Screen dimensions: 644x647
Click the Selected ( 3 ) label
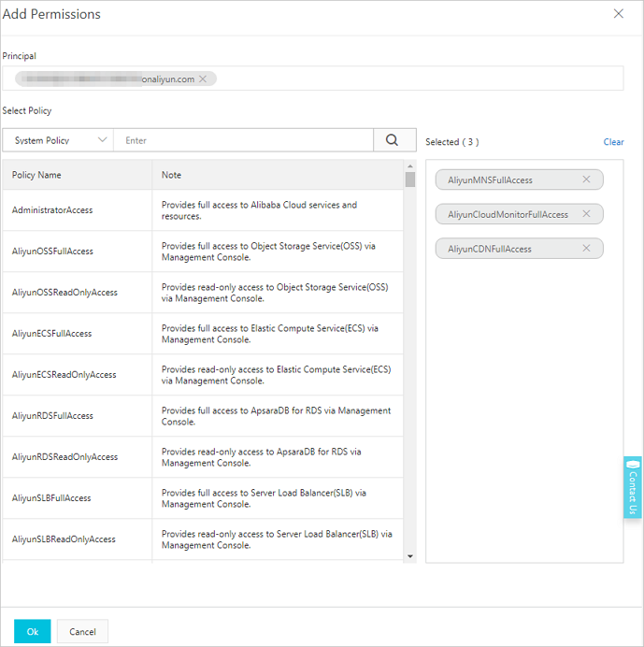[452, 142]
